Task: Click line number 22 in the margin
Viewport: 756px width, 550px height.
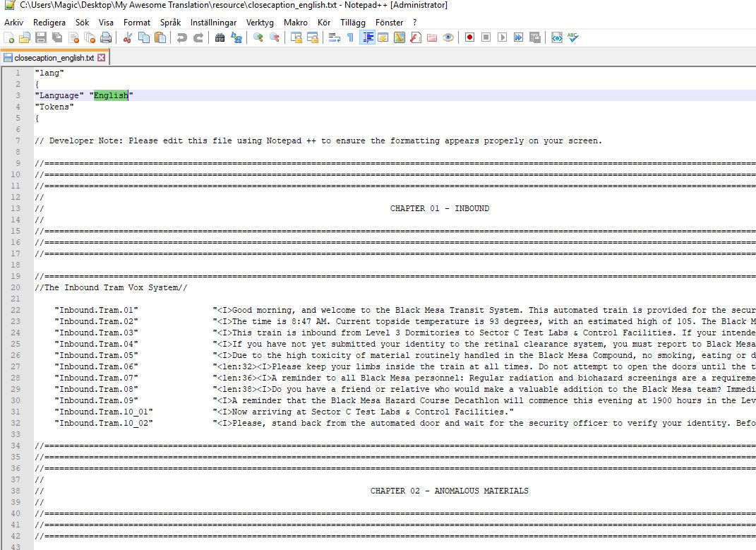Action: coord(16,310)
